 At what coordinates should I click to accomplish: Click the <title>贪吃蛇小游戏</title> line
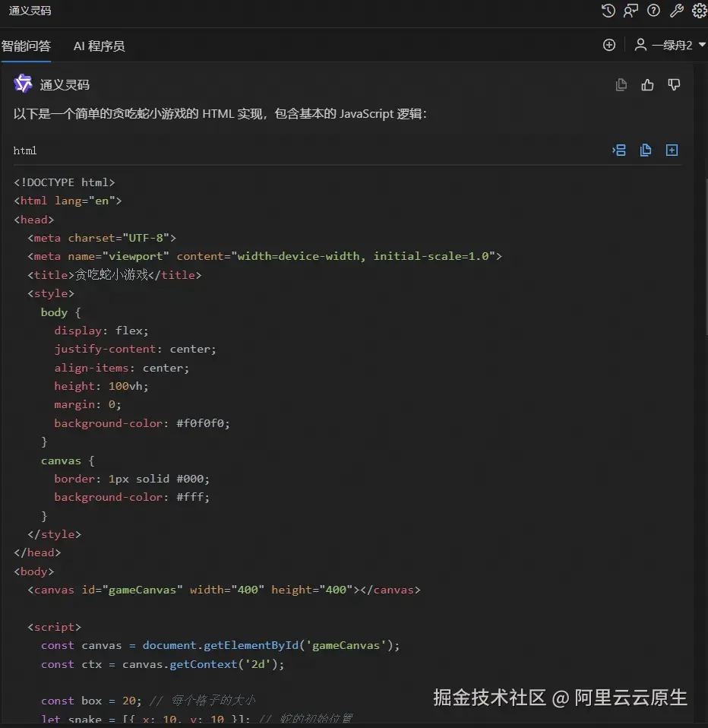coord(114,275)
